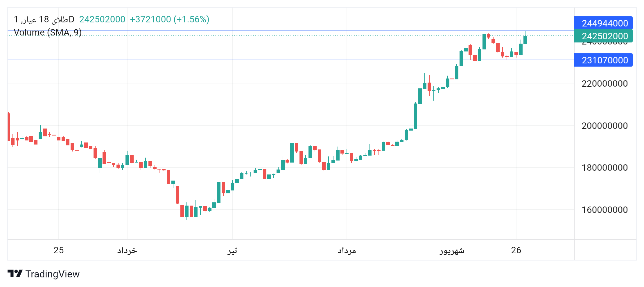Viewport: 644px width, 287px height.
Task: Click the 26 date marker on axis
Action: pos(516,250)
